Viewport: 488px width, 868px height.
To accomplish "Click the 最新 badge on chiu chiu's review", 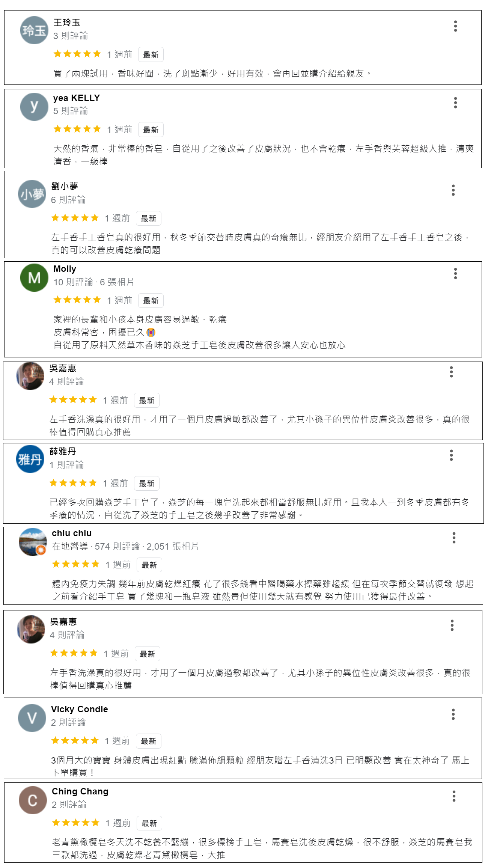I will coord(149,565).
